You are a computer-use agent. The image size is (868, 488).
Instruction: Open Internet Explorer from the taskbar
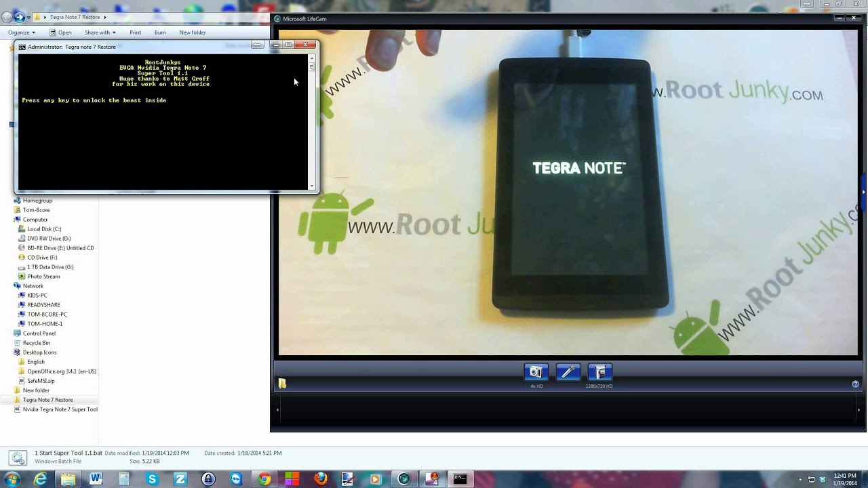(x=40, y=479)
